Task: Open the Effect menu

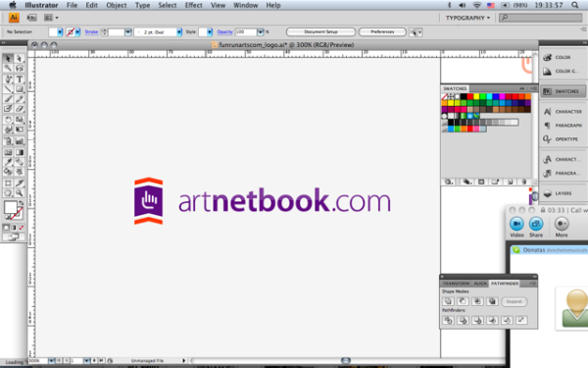Action: click(x=193, y=5)
